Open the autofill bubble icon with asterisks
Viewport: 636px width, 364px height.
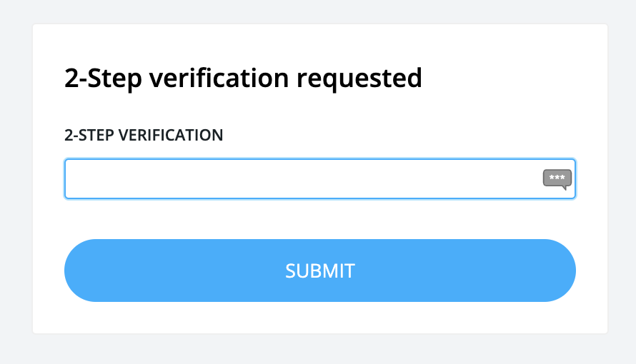pos(557,178)
